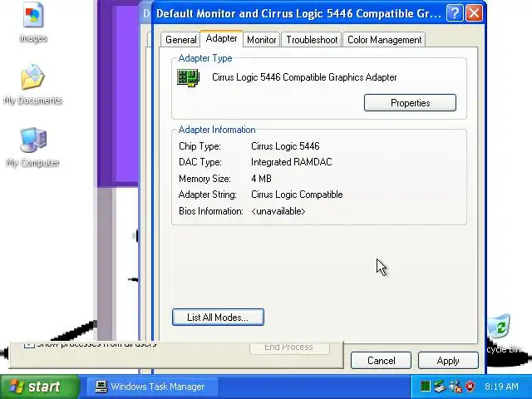This screenshot has height=399, width=532.
Task: Click the Memory Size: label
Action: [x=204, y=179]
